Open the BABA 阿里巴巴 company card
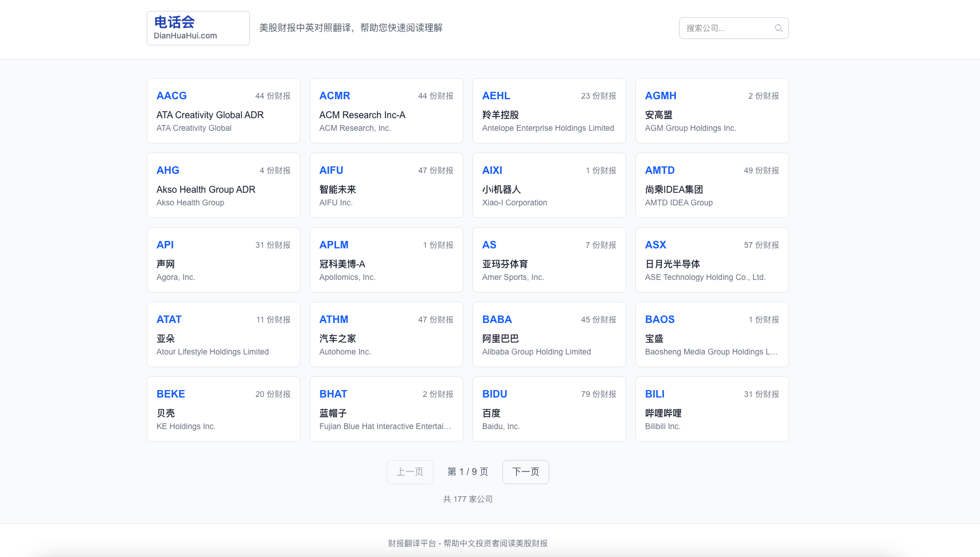This screenshot has height=557, width=980. pos(549,334)
